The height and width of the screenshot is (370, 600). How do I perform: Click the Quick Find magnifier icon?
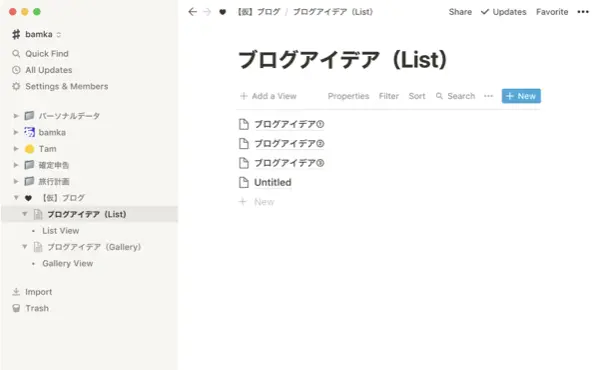[16, 54]
